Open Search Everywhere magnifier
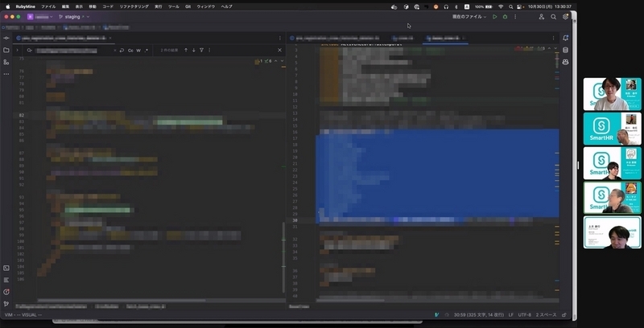The width and height of the screenshot is (644, 328). (553, 17)
